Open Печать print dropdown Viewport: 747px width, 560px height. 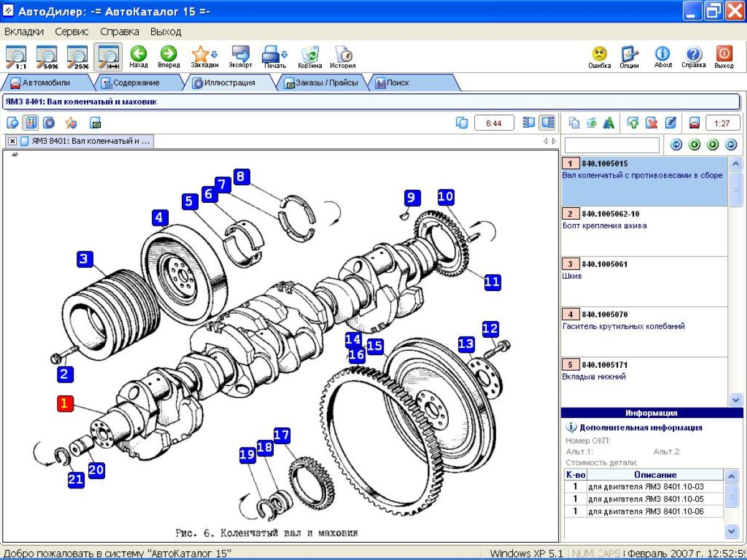(275, 57)
